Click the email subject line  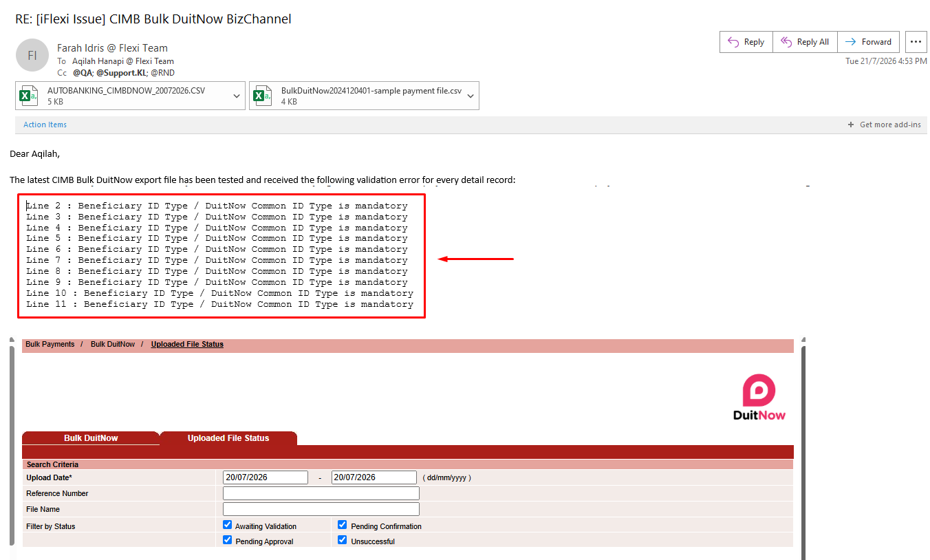click(153, 19)
